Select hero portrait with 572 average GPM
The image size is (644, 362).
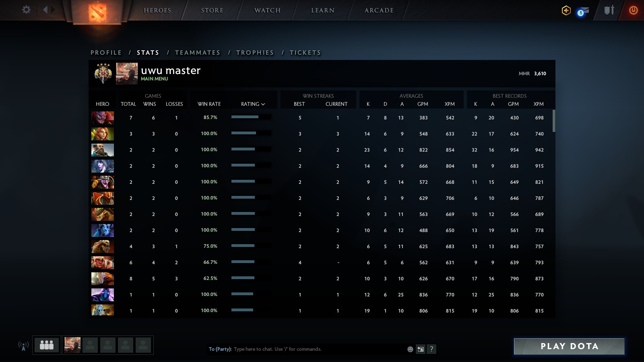point(103,182)
